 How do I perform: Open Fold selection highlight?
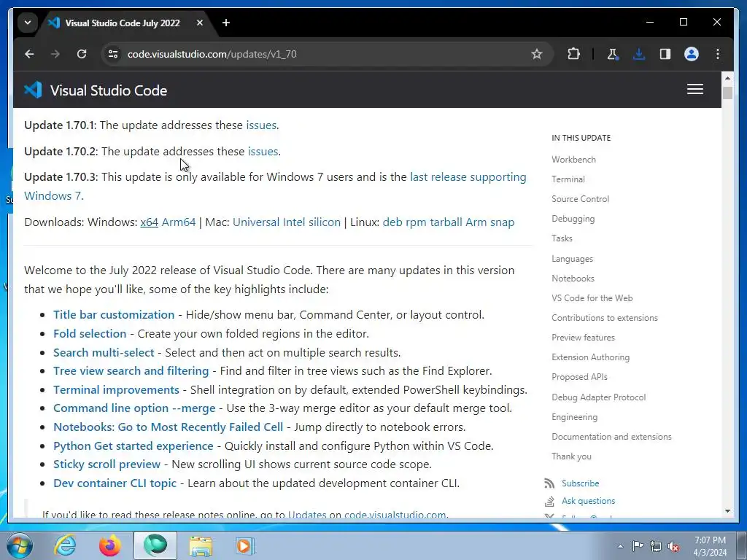click(90, 334)
